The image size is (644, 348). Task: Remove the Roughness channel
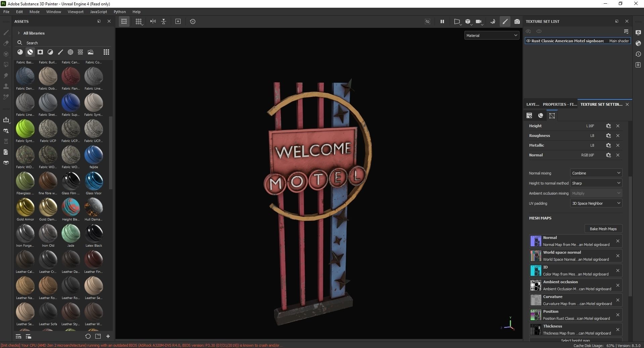618,136
